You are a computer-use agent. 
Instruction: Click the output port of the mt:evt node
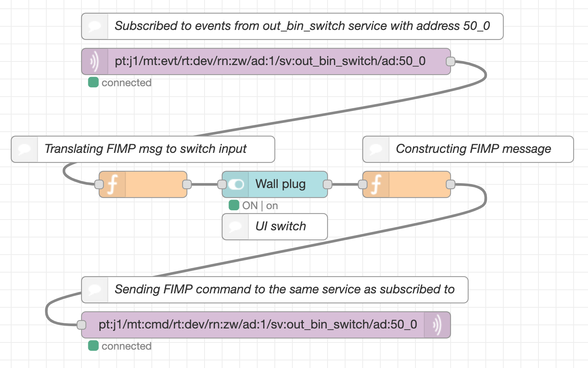[451, 61]
